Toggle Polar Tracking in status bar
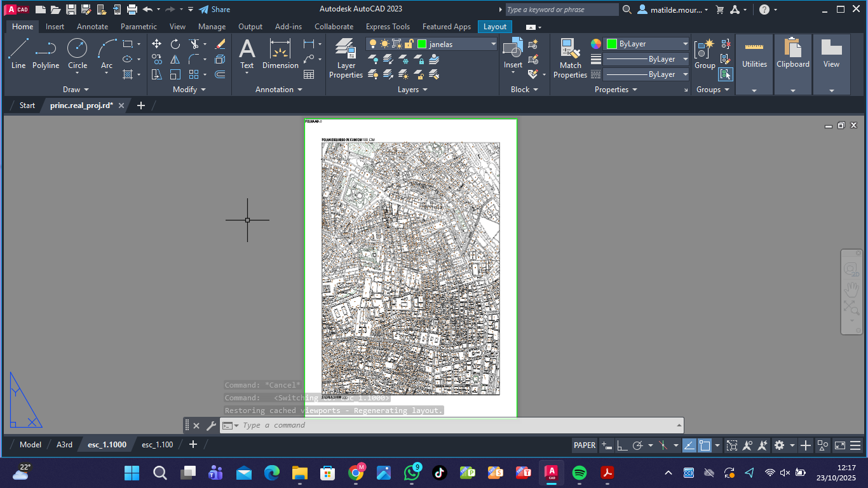This screenshot has width=868, height=488. click(639, 445)
